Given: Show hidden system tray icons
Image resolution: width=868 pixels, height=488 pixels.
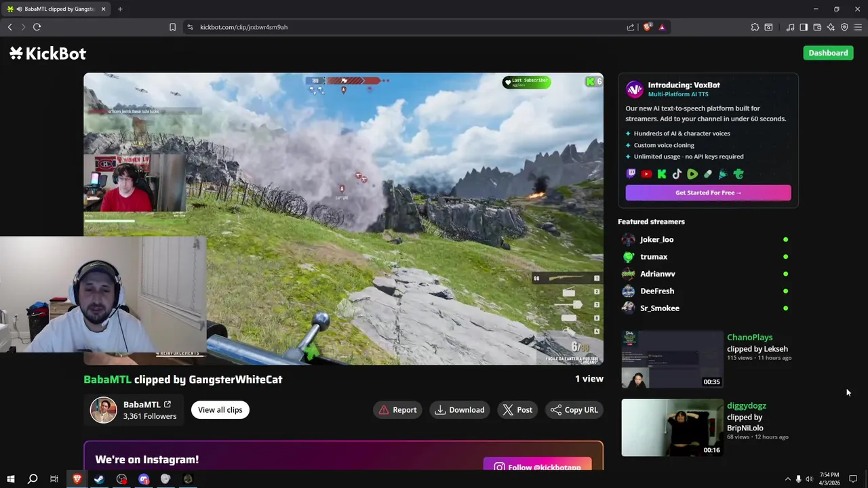Looking at the screenshot, I should pyautogui.click(x=787, y=479).
